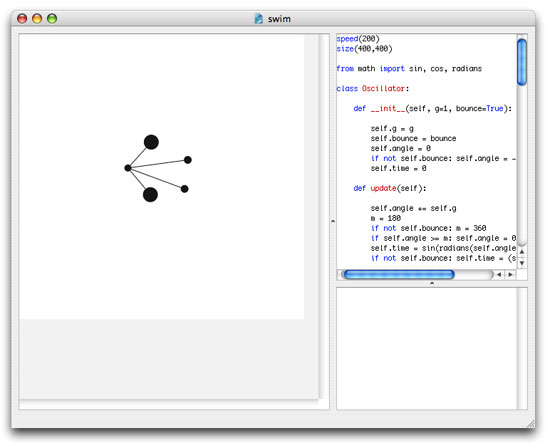Click the code editor's vertical scroll down arrow
The height and width of the screenshot is (443, 550).
point(522,263)
